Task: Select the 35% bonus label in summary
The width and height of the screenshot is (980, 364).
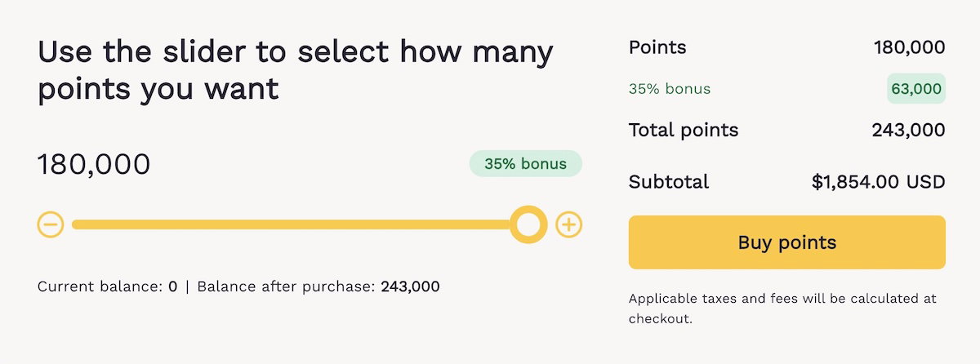Action: click(x=670, y=89)
